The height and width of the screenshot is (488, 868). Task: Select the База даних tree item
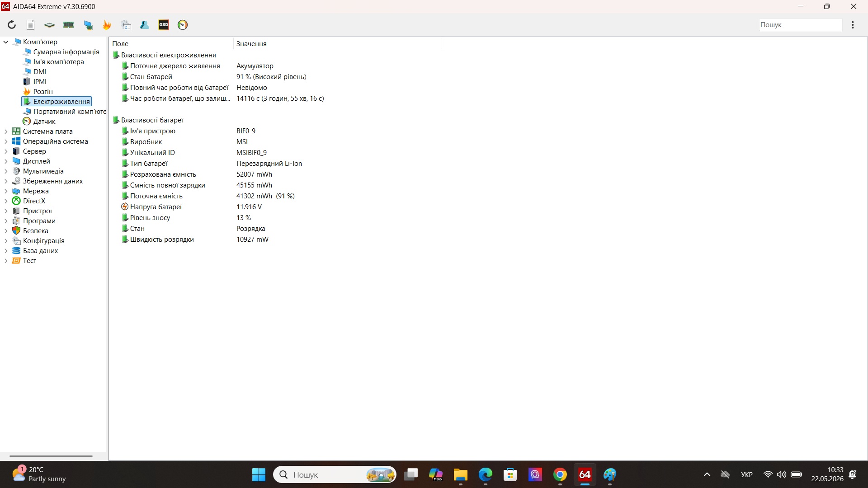pos(41,251)
